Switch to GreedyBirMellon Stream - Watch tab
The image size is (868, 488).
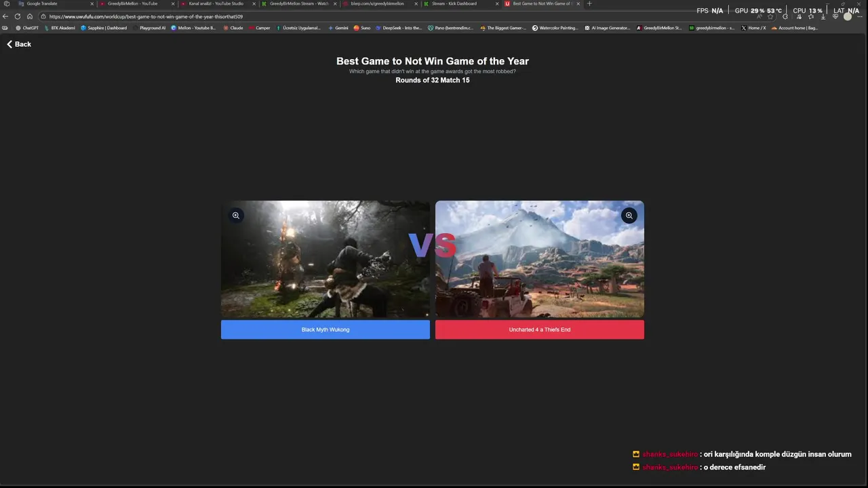pyautogui.click(x=298, y=3)
